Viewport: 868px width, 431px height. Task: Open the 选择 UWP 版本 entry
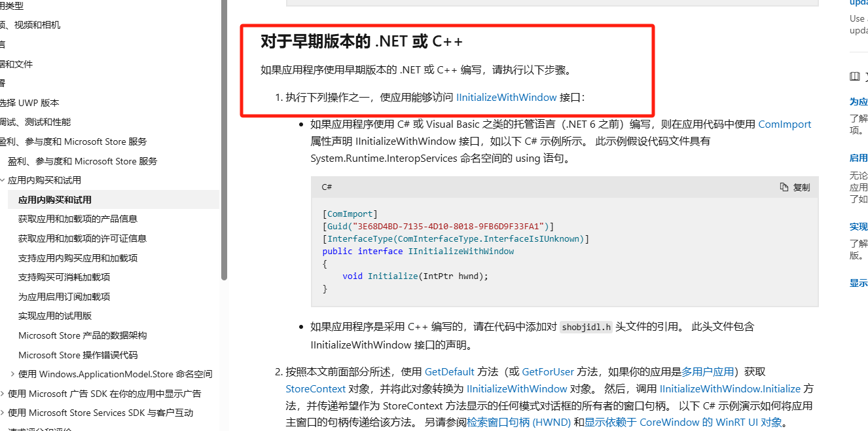click(x=29, y=103)
